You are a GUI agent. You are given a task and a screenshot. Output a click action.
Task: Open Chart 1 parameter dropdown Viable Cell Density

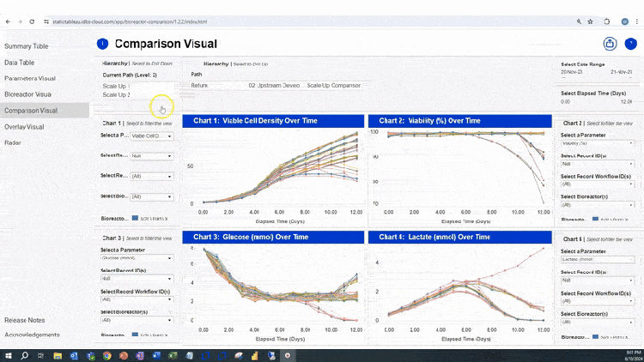[x=152, y=136]
